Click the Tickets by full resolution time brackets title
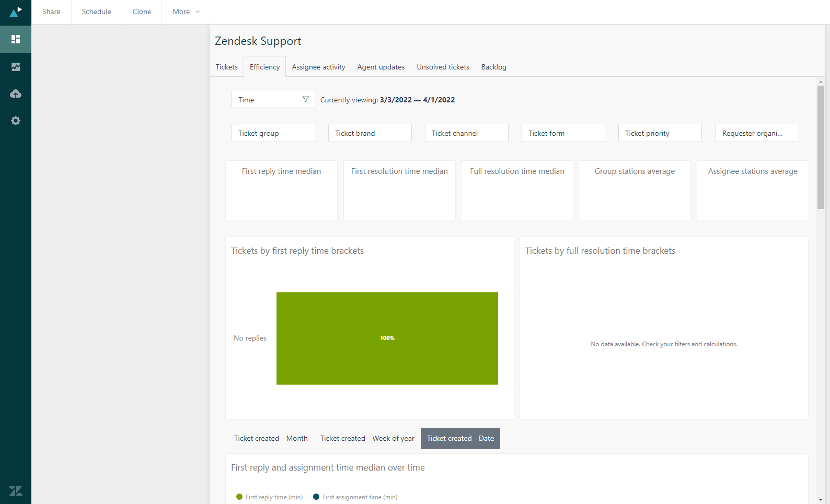 pos(600,251)
